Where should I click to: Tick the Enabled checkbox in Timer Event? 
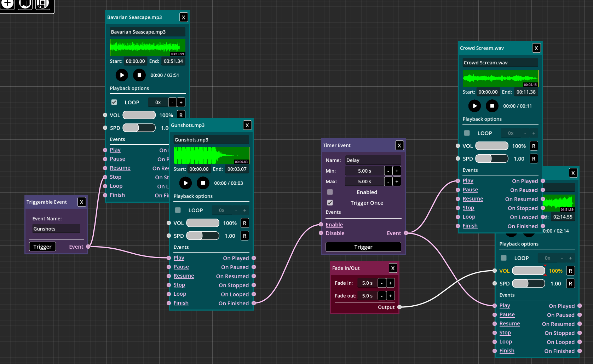(x=330, y=192)
